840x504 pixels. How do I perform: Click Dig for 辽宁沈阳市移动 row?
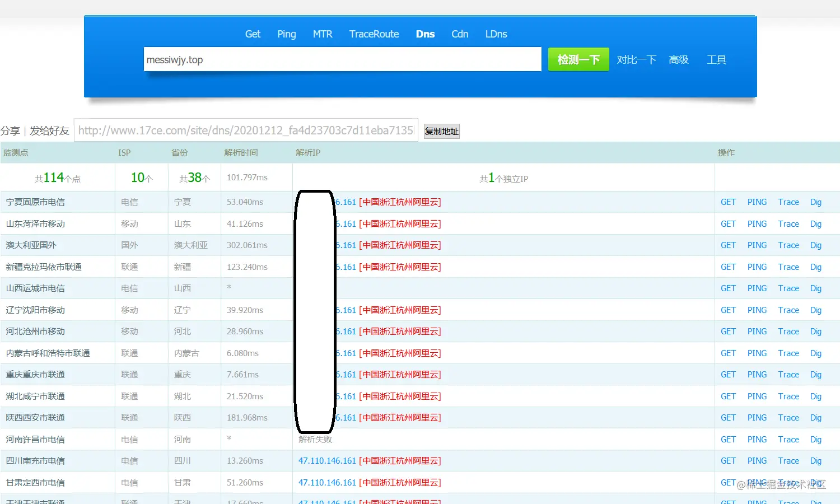tap(816, 310)
